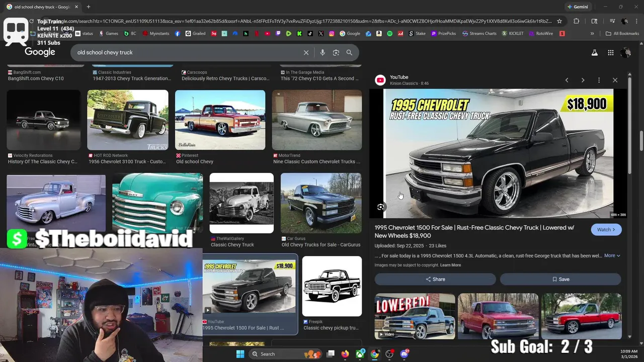Open the KICKLET bookmark
The width and height of the screenshot is (644, 362).
pyautogui.click(x=513, y=34)
